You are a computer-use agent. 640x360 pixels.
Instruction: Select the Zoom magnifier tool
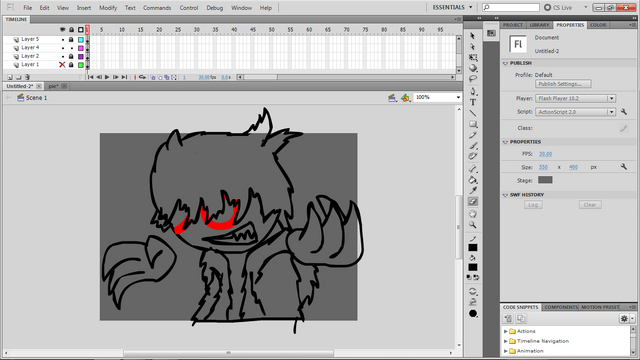coord(473,225)
